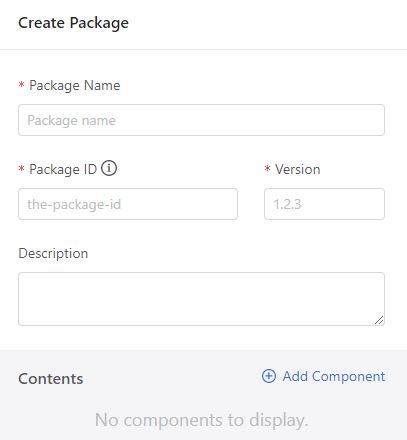Image resolution: width=407 pixels, height=440 pixels.
Task: Click the No components to display message
Action: tap(202, 420)
